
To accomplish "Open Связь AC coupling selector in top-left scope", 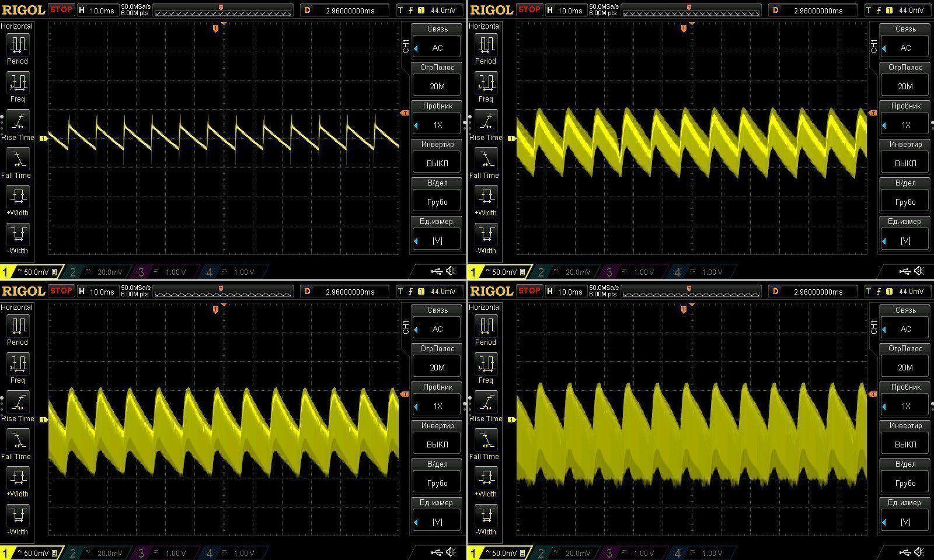I will click(437, 48).
